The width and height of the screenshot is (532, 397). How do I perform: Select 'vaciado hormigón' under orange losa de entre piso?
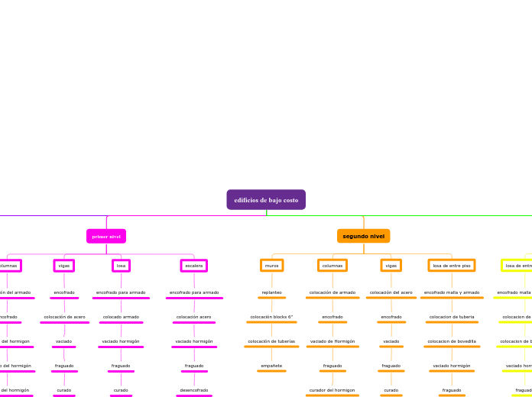click(452, 366)
